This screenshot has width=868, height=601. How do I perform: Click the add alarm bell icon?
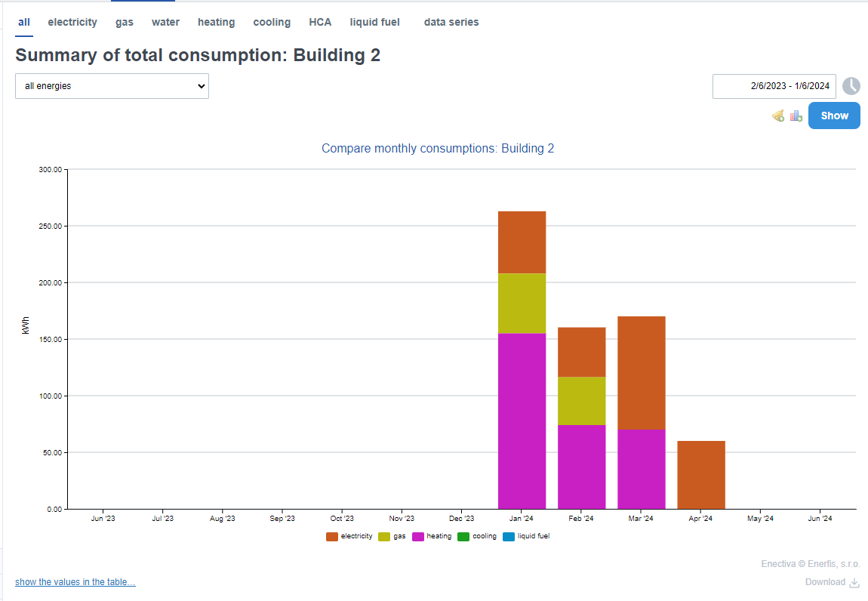pyautogui.click(x=777, y=116)
